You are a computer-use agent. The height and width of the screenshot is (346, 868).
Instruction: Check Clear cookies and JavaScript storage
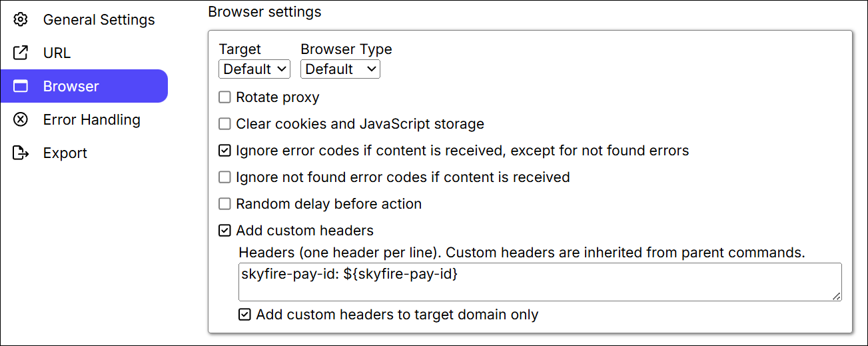point(225,124)
